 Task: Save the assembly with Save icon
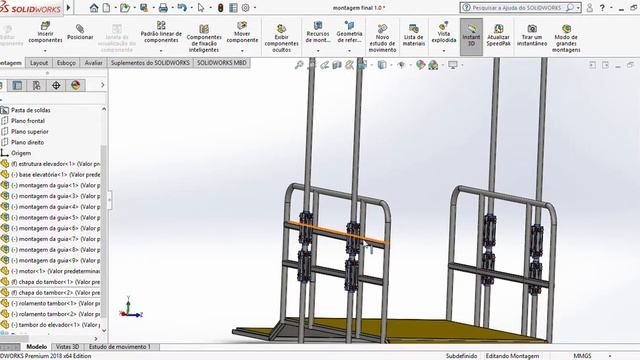coord(144,8)
